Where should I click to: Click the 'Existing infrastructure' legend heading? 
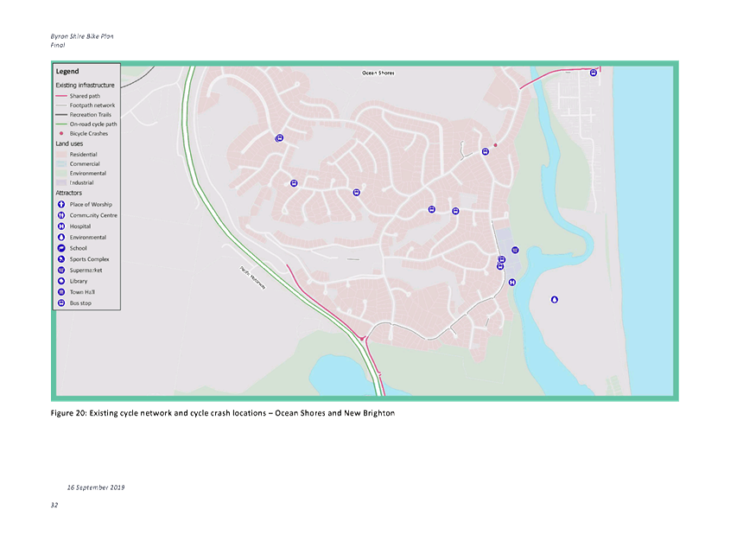(85, 85)
